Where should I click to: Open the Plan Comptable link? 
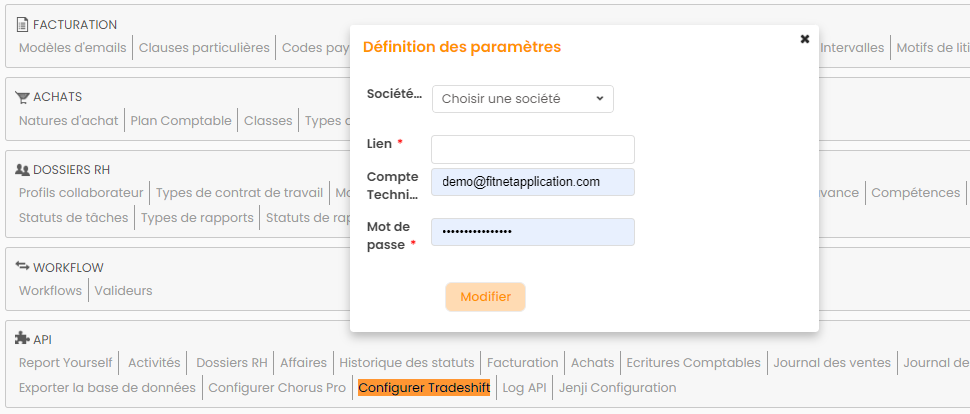181,121
